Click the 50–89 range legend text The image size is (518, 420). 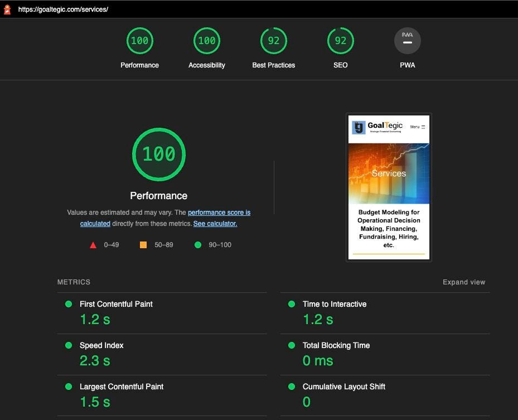tap(164, 245)
